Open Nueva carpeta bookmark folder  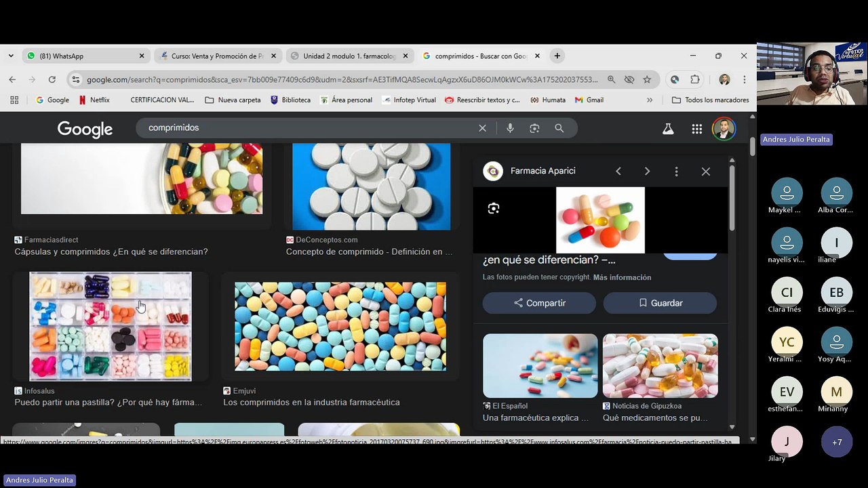pos(233,100)
